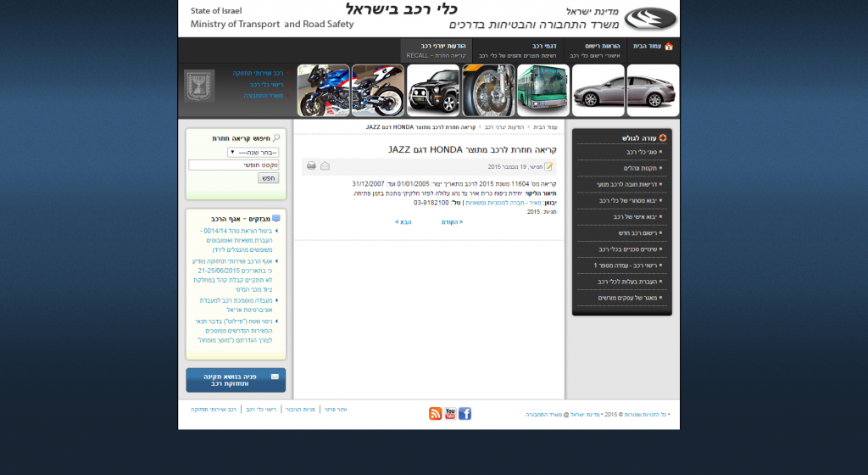868x475 pixels.
Task: Open the רכב ושירותי תחזוקה footer link
Action: tap(214, 410)
